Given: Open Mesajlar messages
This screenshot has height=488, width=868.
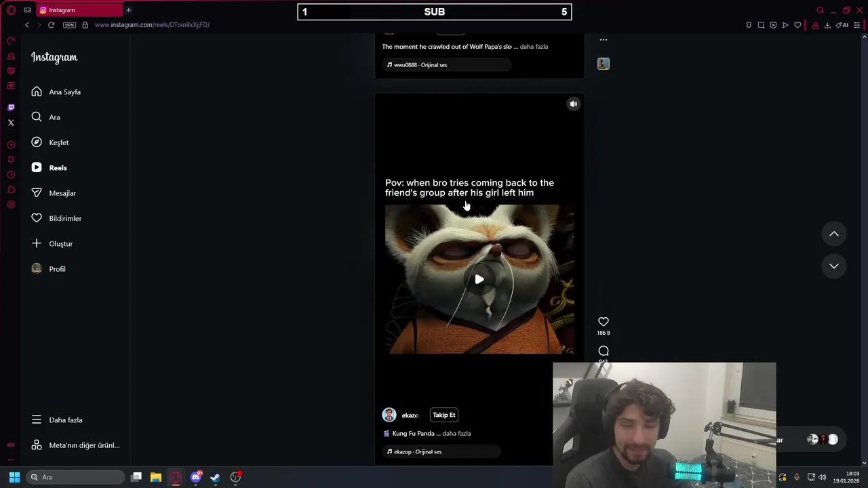Looking at the screenshot, I should [53, 193].
